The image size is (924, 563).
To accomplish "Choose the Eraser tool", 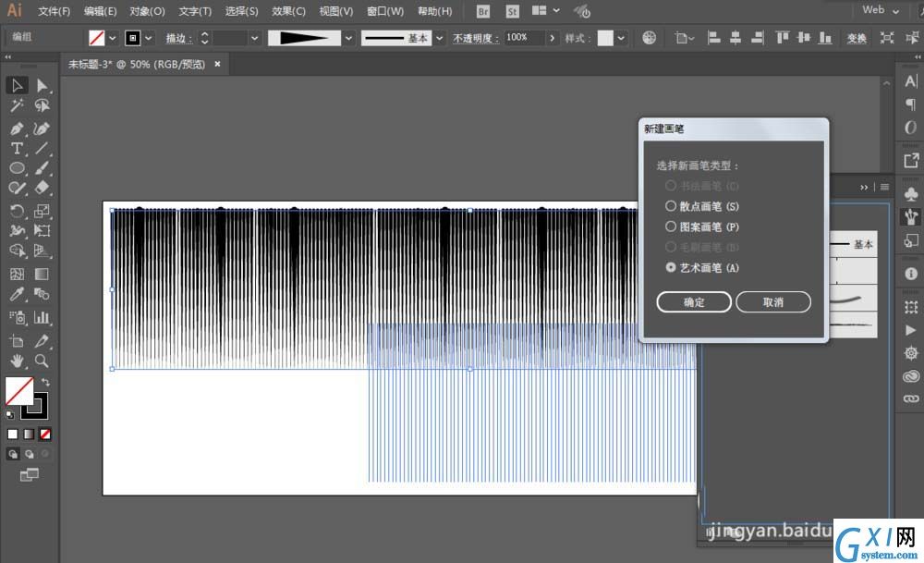I will point(42,188).
